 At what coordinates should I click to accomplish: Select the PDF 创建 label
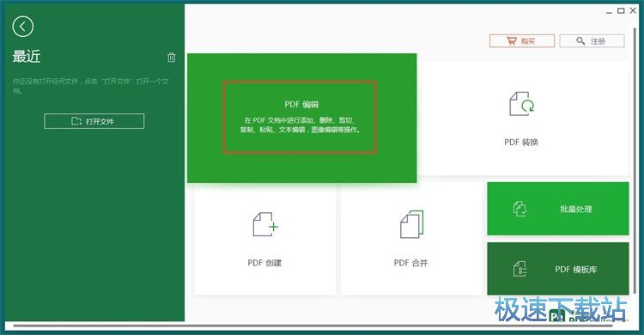[264, 263]
